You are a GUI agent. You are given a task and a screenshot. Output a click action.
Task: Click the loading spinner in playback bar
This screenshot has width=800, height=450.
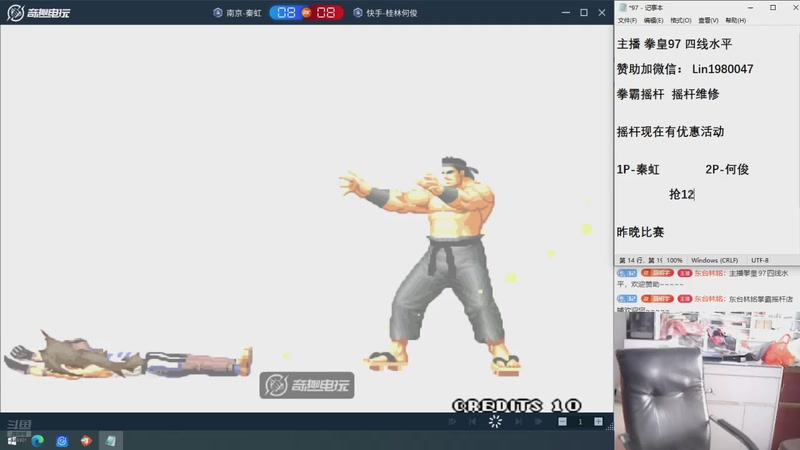pos(495,421)
